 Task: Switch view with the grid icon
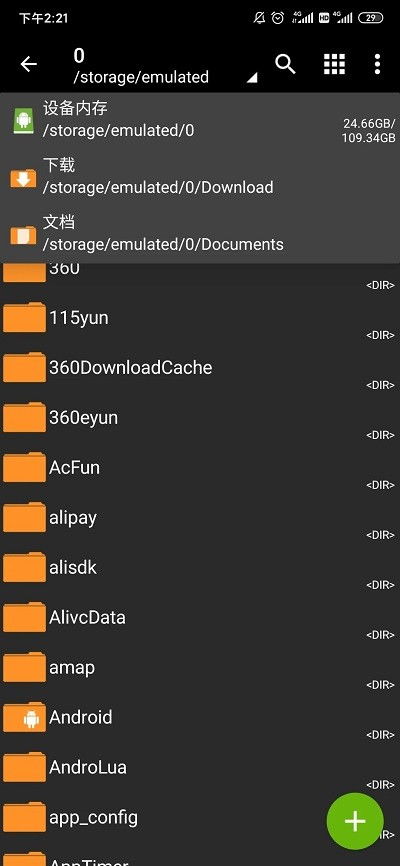pyautogui.click(x=334, y=64)
